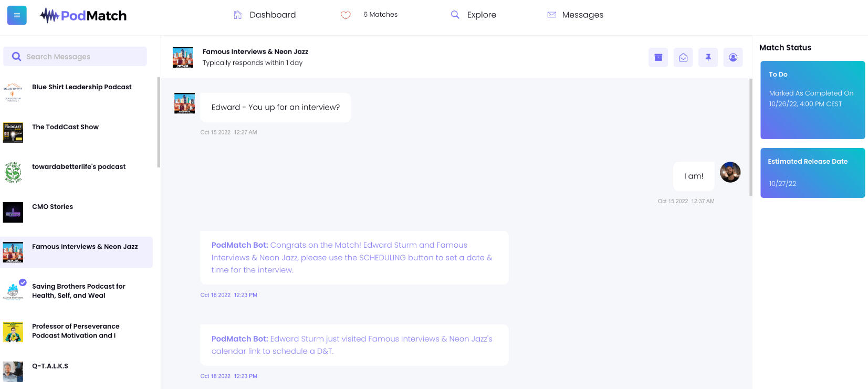Click the Estimated Release Date card
The image size is (868, 389).
tap(812, 173)
